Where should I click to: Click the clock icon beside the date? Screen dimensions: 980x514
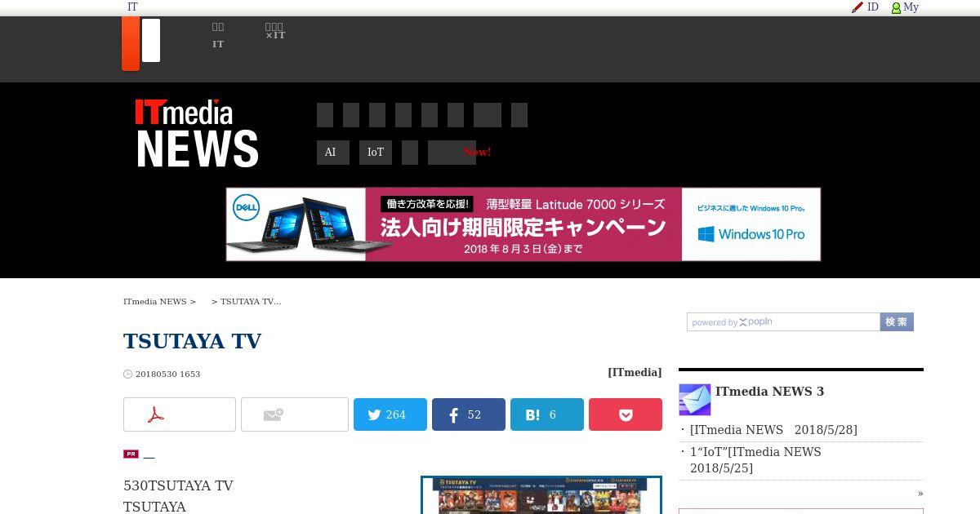127,374
